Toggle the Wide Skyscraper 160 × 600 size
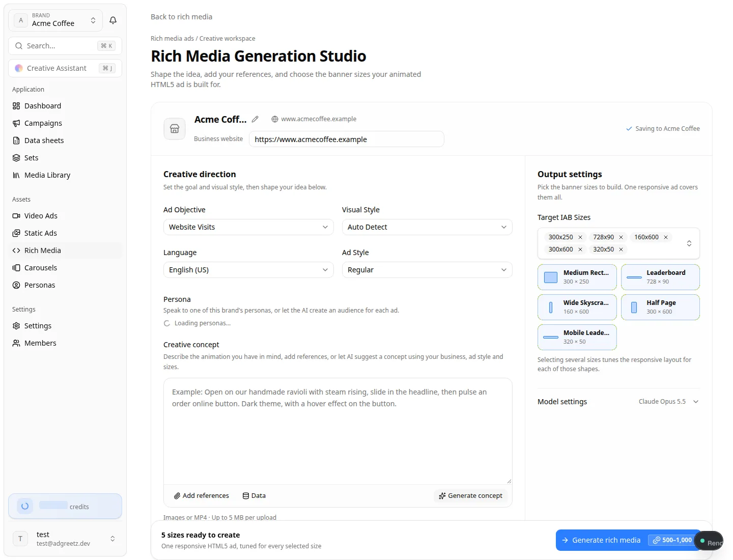733x560 pixels. point(577,307)
